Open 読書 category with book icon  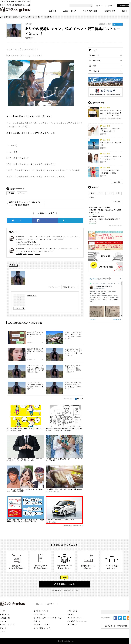tap(106, 66)
